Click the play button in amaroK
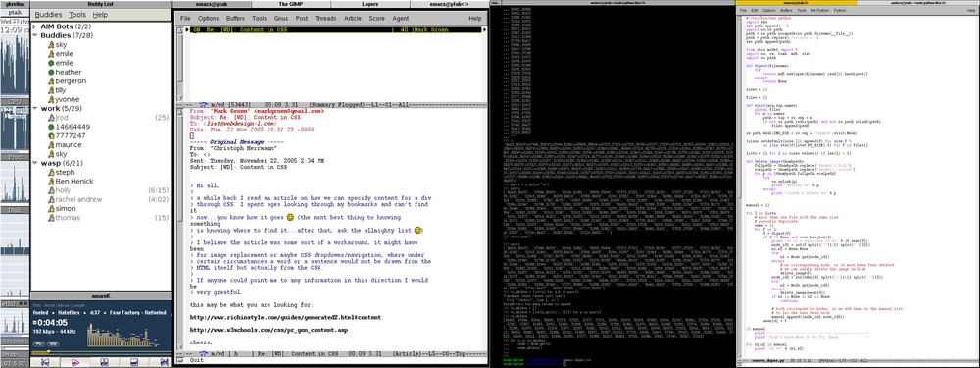Viewport: 980px width, 368px height. [75, 362]
